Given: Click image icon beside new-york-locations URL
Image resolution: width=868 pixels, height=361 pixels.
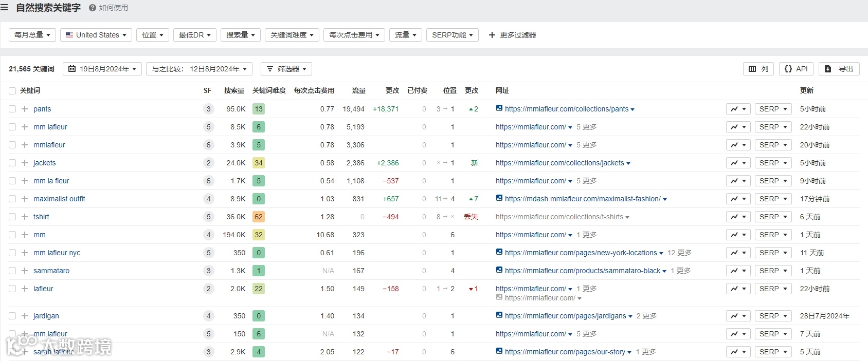Looking at the screenshot, I should (x=499, y=252).
